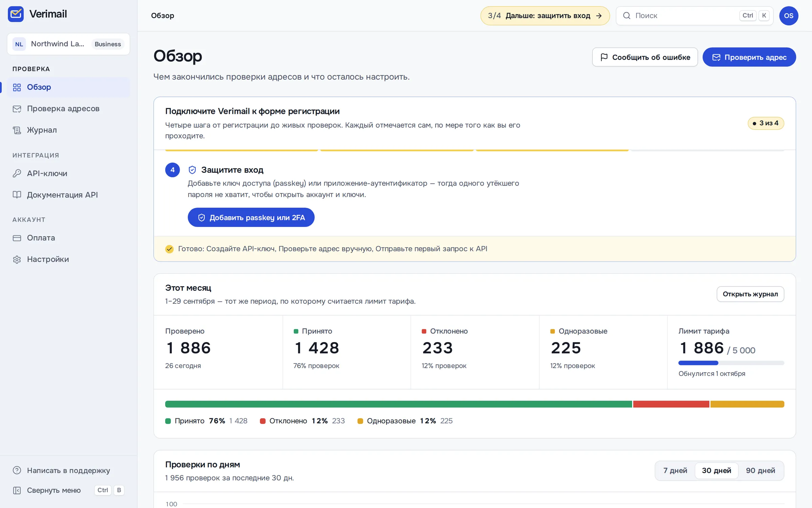The width and height of the screenshot is (812, 508).
Task: Click the key icon next to API-ключи
Action: coord(17,173)
